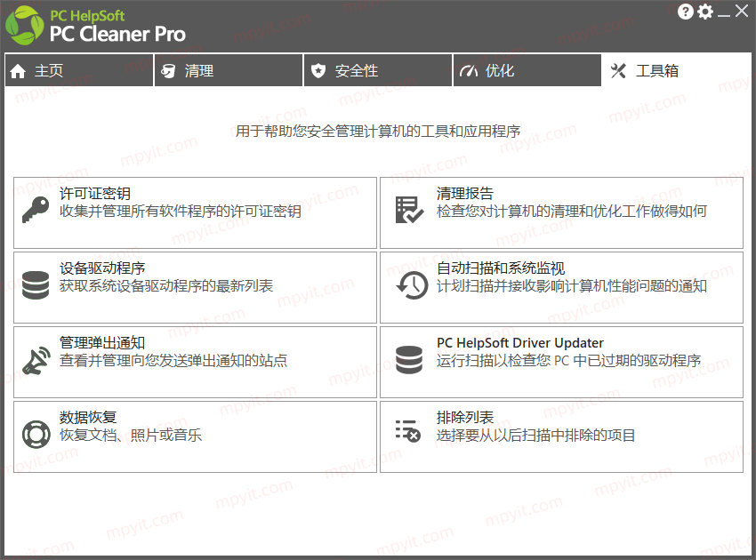This screenshot has width=756, height=560.
Task: Click the list-with-X icon for 排除列表
Action: click(x=408, y=430)
